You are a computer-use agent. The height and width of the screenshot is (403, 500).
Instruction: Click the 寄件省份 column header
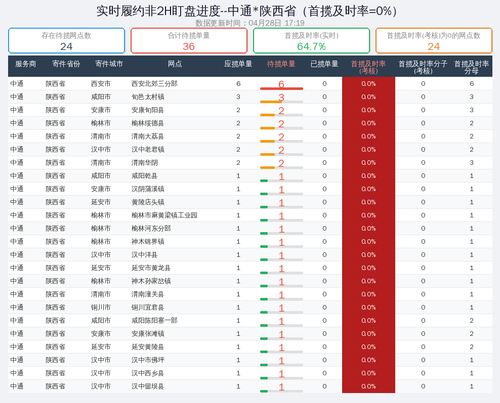pos(66,64)
